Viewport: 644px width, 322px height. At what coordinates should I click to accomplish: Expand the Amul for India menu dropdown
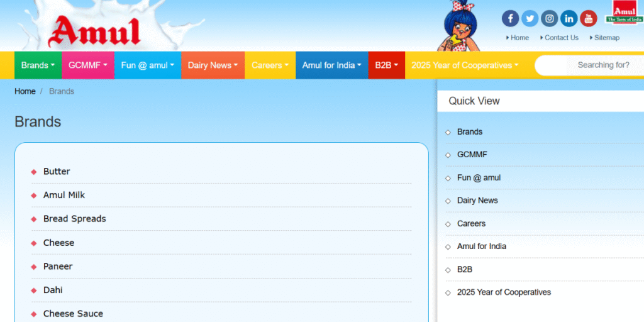tap(332, 65)
